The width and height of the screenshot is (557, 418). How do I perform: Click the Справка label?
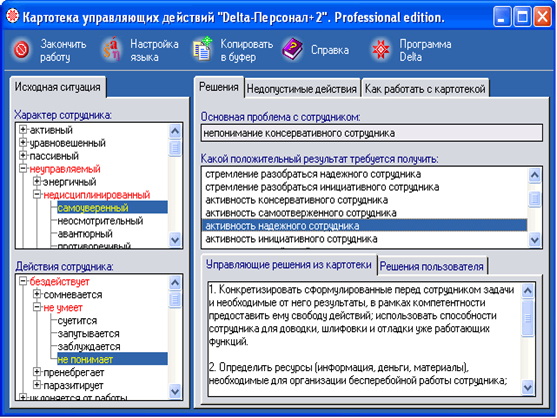coord(330,50)
